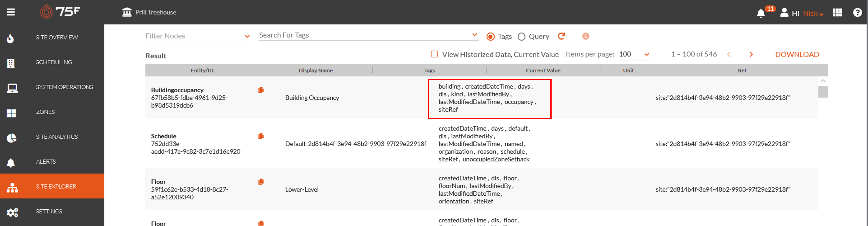Copy the Buildingoccupancy entity ID
This screenshot has width=868, height=226.
pyautogui.click(x=261, y=90)
